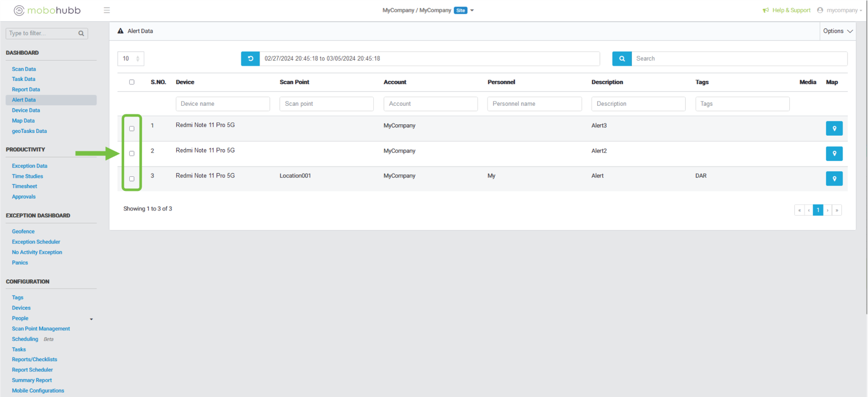Toggle the select-all header checkbox
The width and height of the screenshot is (868, 397).
132,82
